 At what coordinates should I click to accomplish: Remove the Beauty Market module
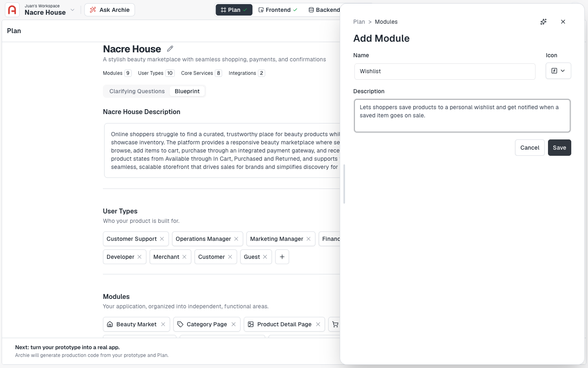[163, 324]
